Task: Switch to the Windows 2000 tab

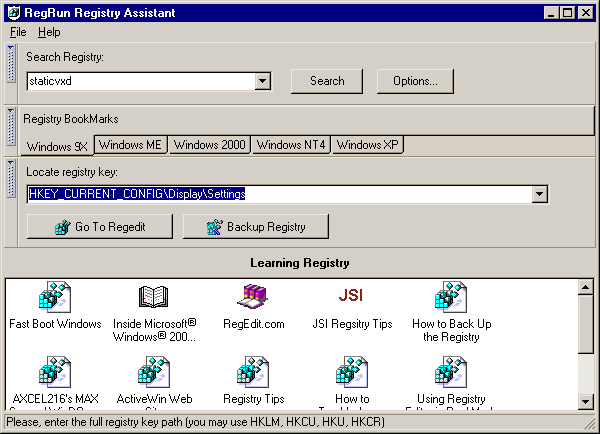Action: coord(210,145)
